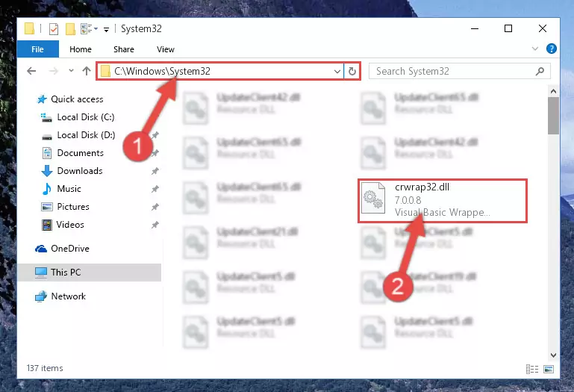Click the Visual Basic Wrappe... description
The image size is (574, 392).
[442, 213]
